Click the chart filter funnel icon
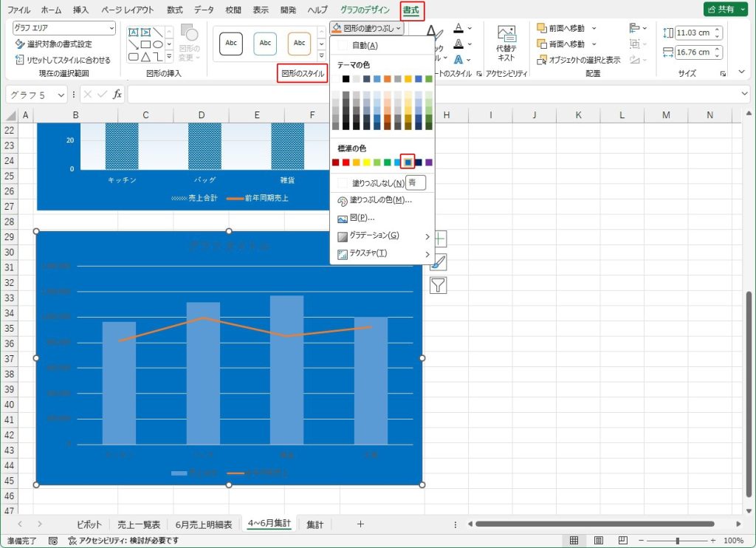Viewport: 756px width, 548px height. 439,285
